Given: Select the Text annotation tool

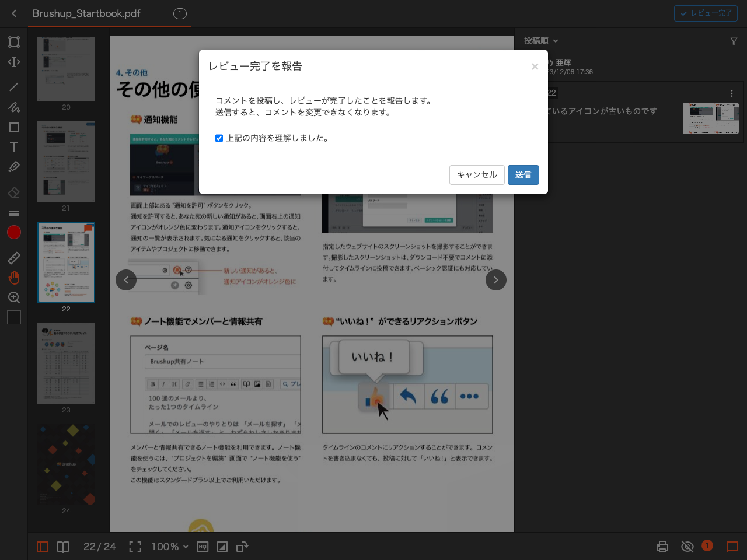Looking at the screenshot, I should 13,147.
